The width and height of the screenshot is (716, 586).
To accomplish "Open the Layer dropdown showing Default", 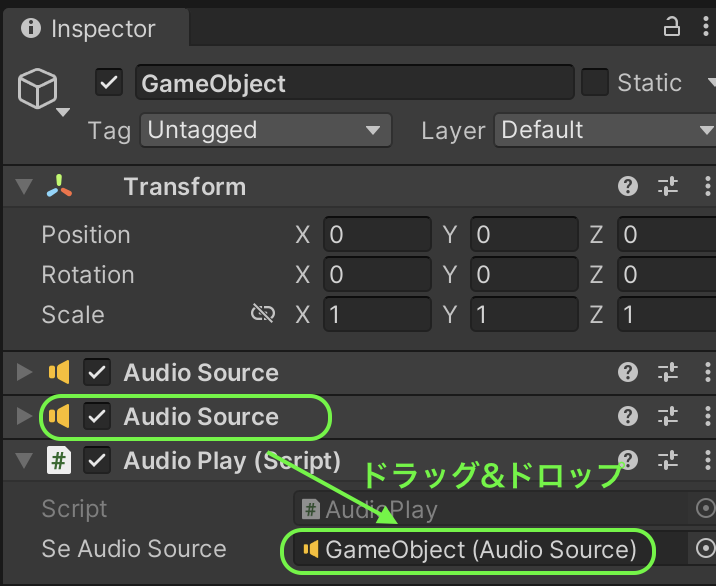I will (x=605, y=130).
